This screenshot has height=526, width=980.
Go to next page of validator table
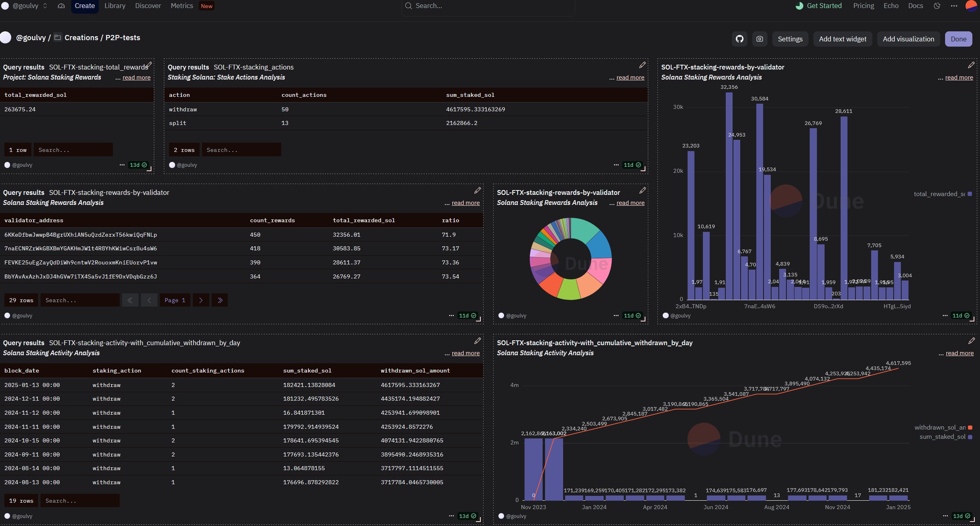pyautogui.click(x=201, y=300)
